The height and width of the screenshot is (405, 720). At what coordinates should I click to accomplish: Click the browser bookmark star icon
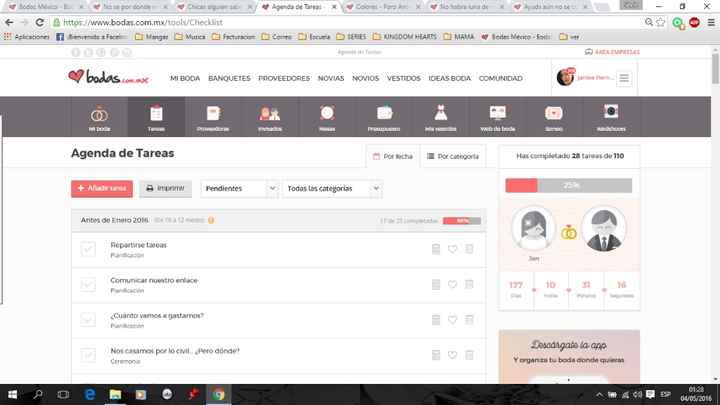coord(661,22)
